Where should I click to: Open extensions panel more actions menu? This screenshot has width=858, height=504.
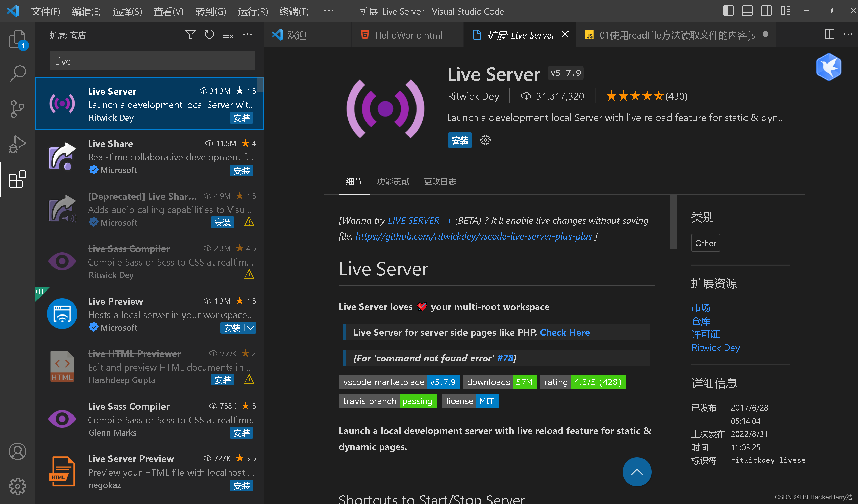[x=247, y=34]
